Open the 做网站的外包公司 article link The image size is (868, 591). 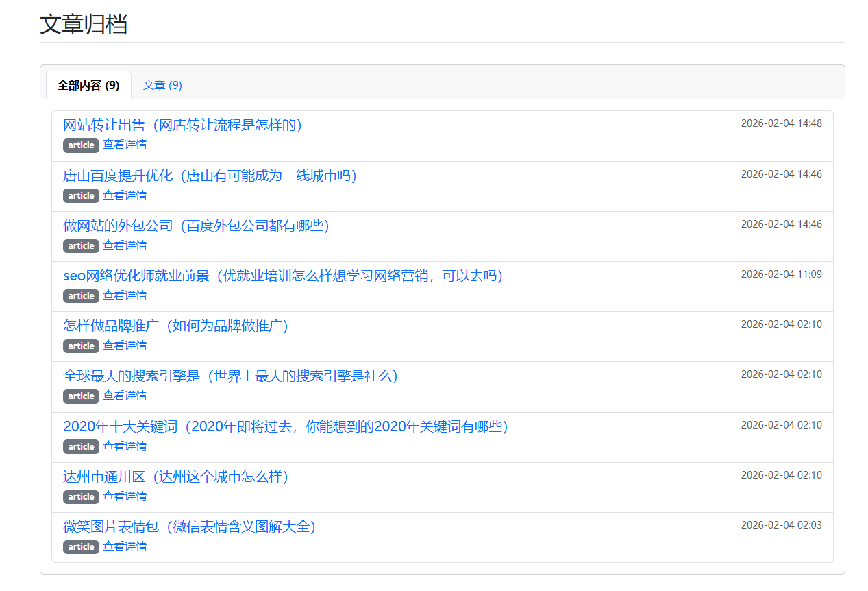196,226
